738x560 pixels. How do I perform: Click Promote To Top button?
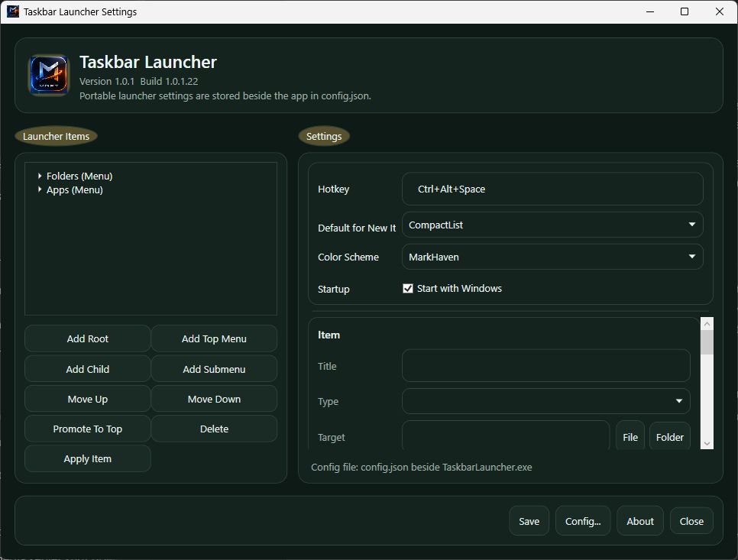pos(88,429)
